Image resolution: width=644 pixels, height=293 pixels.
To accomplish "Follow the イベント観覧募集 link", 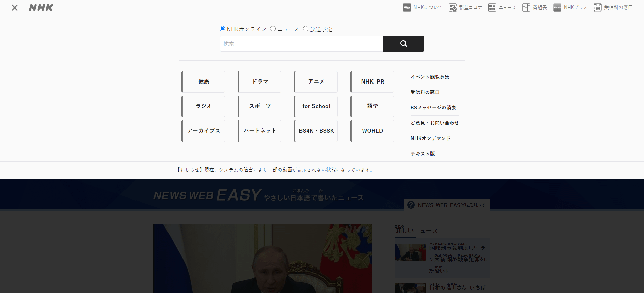I will [430, 77].
